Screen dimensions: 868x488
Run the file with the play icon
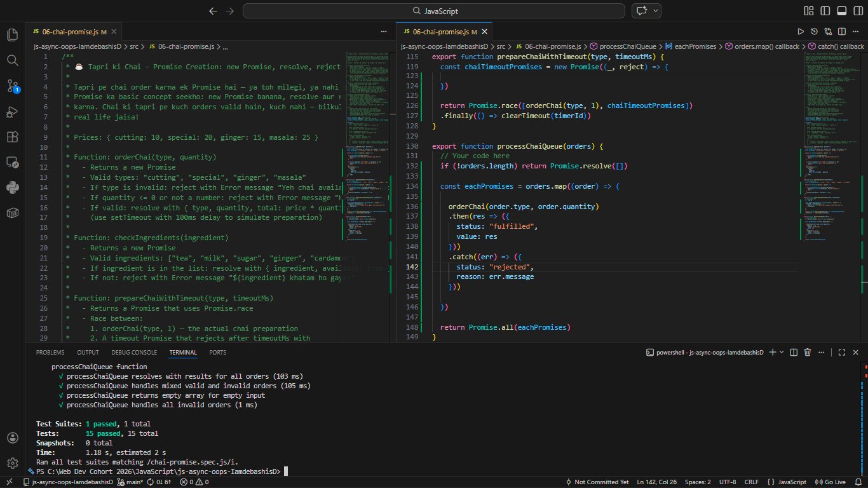click(801, 31)
